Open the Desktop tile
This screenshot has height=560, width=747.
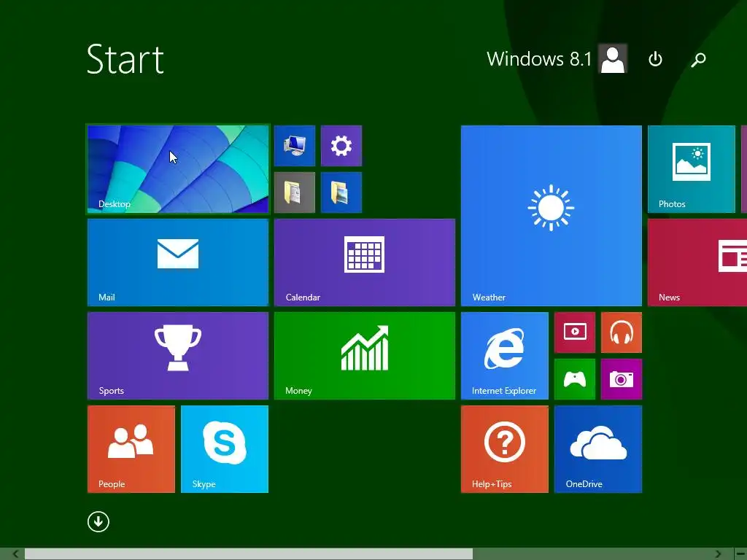(178, 169)
